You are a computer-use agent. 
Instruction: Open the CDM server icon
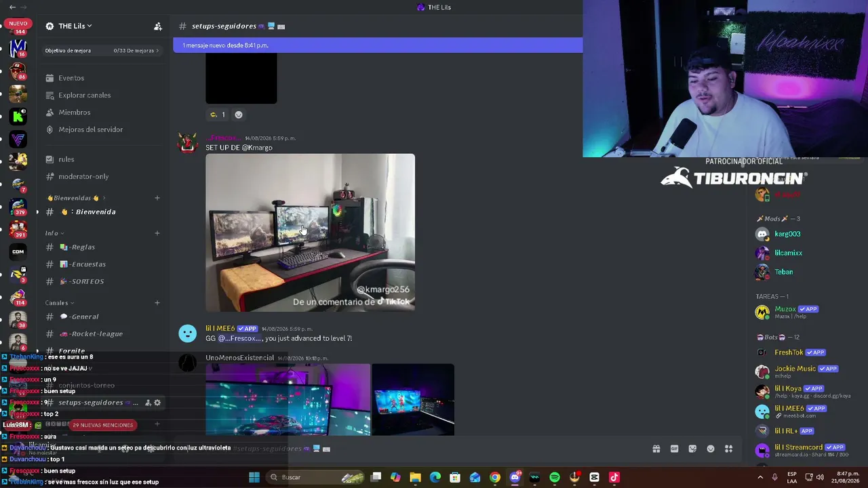pyautogui.click(x=18, y=252)
